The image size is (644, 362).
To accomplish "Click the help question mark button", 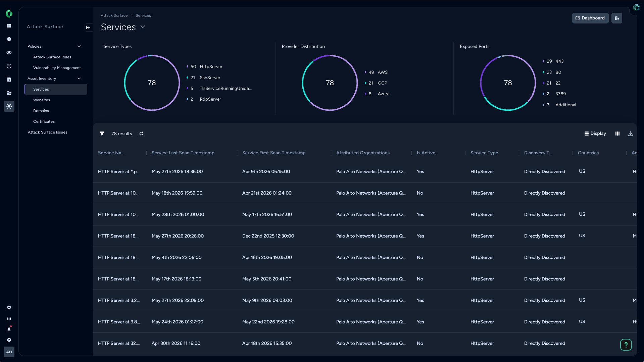I will coord(626,345).
